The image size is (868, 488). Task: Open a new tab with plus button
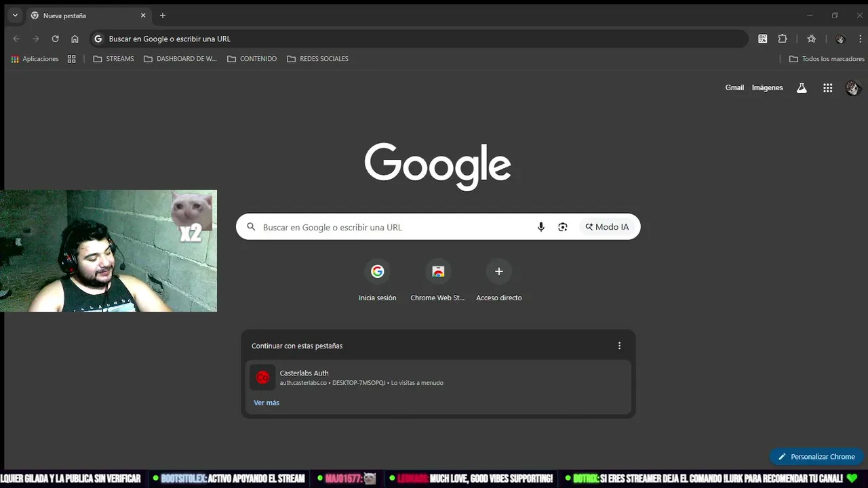coord(163,16)
